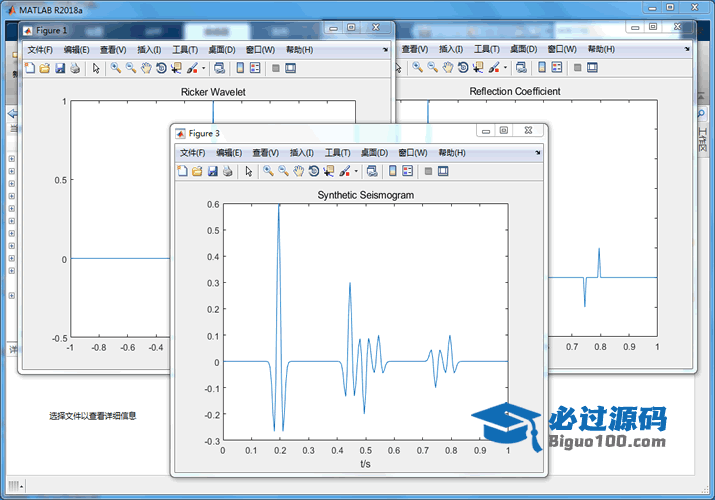The height and width of the screenshot is (500, 715).
Task: Open 查看(V) menu in Figure 3
Action: click(x=266, y=153)
